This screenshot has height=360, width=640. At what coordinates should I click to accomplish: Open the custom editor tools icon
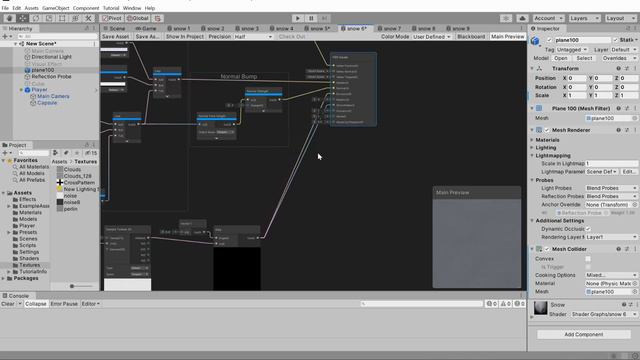[88, 18]
